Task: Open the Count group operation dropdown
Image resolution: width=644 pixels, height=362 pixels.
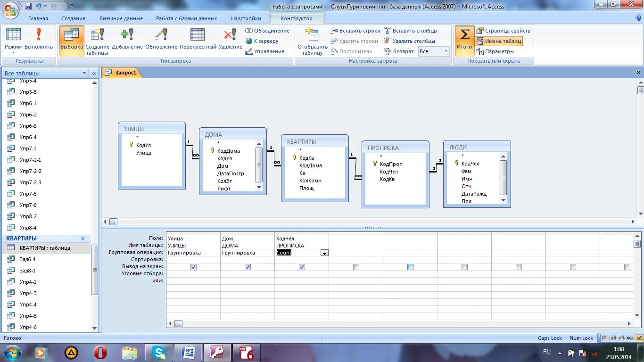Action: click(324, 253)
